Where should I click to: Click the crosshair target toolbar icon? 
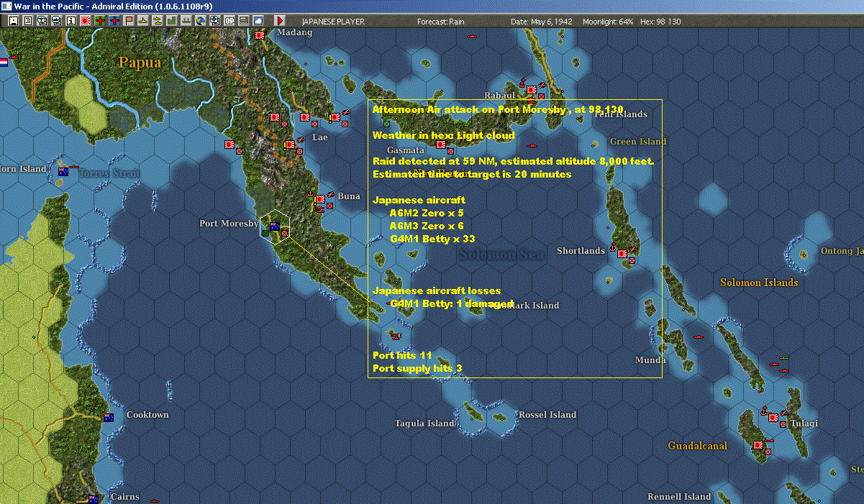pyautogui.click(x=215, y=21)
